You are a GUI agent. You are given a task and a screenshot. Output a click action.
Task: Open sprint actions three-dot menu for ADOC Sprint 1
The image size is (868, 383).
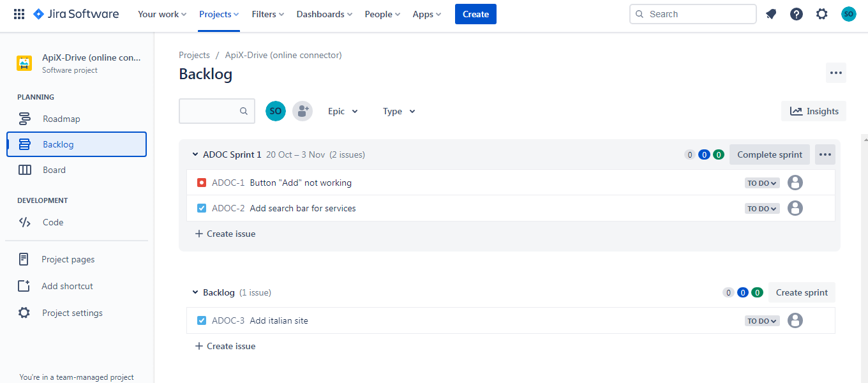click(825, 154)
